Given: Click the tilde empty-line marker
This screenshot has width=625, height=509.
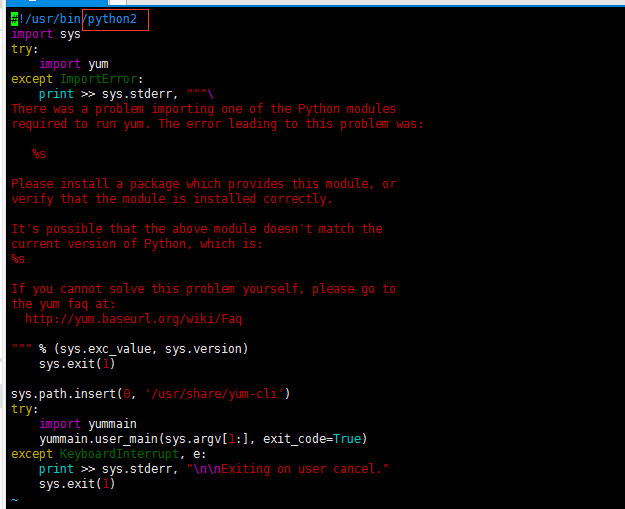Looking at the screenshot, I should click(15, 499).
